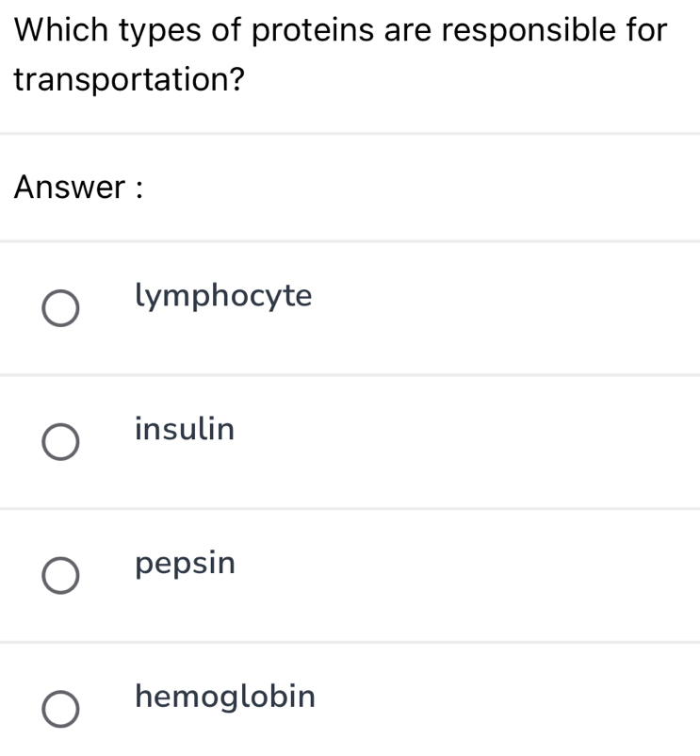The image size is (700, 756).
Task: Click the divider between insulin and pepsin
Action: (350, 509)
